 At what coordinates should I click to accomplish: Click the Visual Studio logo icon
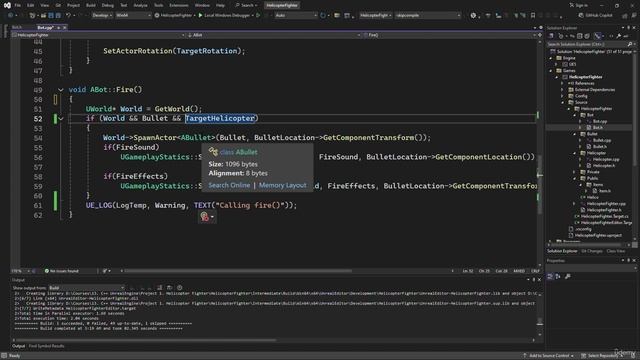pos(7,5)
